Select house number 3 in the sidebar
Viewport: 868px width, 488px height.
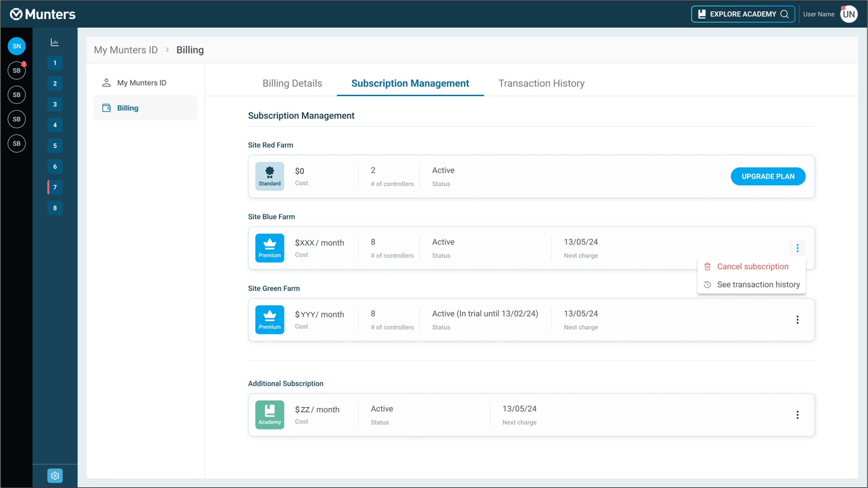tap(55, 104)
